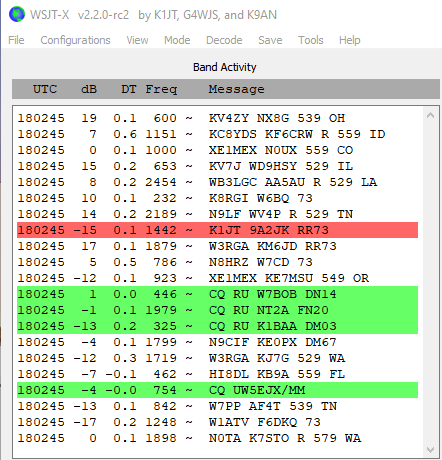Open the View menu
The height and width of the screenshot is (460, 442).
coord(137,40)
